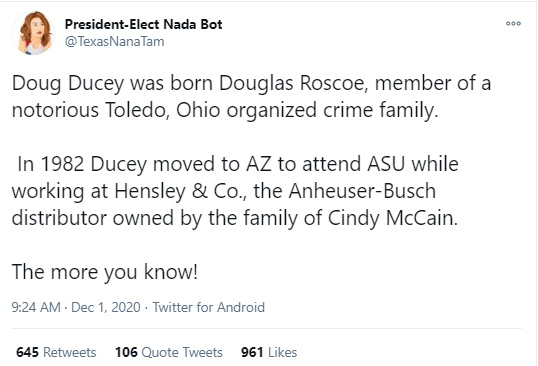Click the line about Toledo, Ohio crime family
This screenshot has height=366, width=538.
point(225,110)
